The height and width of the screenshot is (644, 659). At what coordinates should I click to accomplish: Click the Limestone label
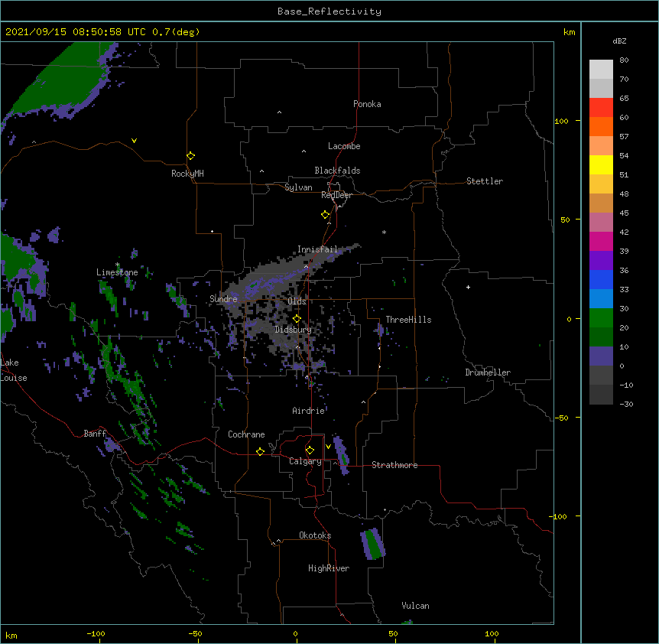[117, 272]
